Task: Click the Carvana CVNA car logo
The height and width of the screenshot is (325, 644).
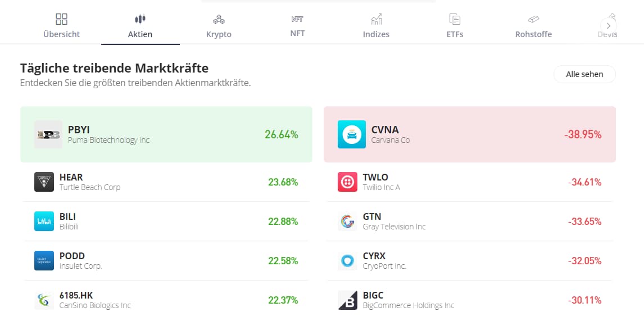Action: pyautogui.click(x=352, y=134)
